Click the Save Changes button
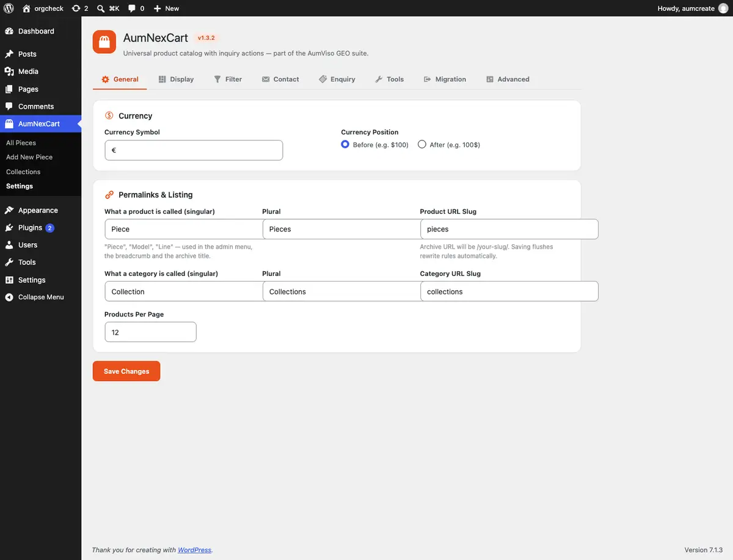Viewport: 733px width, 560px height. tap(126, 371)
